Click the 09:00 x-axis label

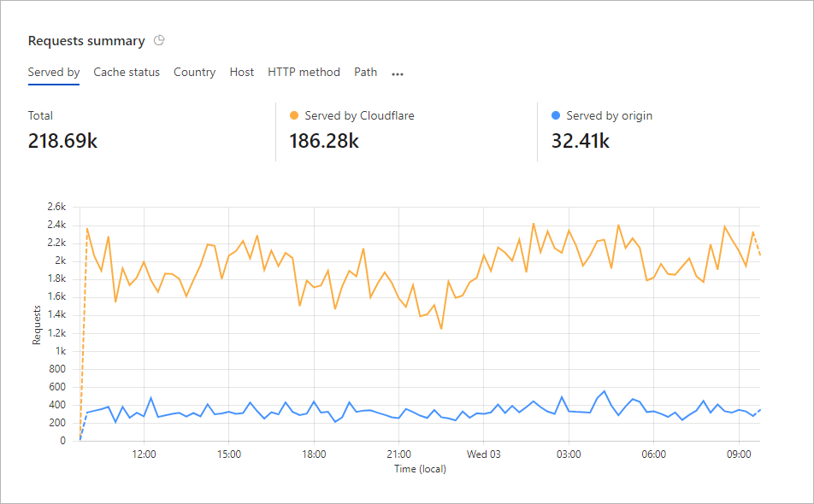[739, 454]
